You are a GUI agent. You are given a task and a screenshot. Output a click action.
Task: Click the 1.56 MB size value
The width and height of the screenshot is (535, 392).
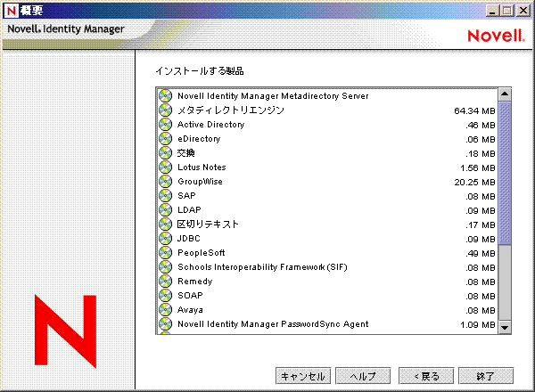(x=478, y=168)
